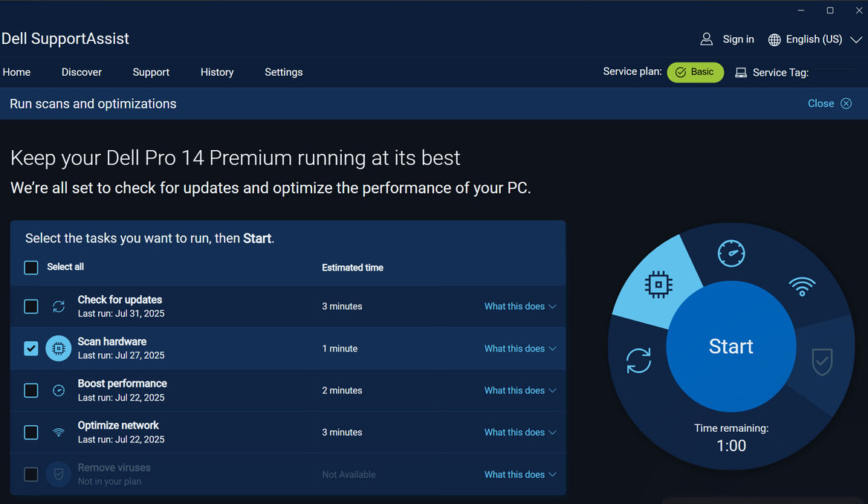Open the Discover menu item
The image size is (868, 504).
tap(81, 72)
